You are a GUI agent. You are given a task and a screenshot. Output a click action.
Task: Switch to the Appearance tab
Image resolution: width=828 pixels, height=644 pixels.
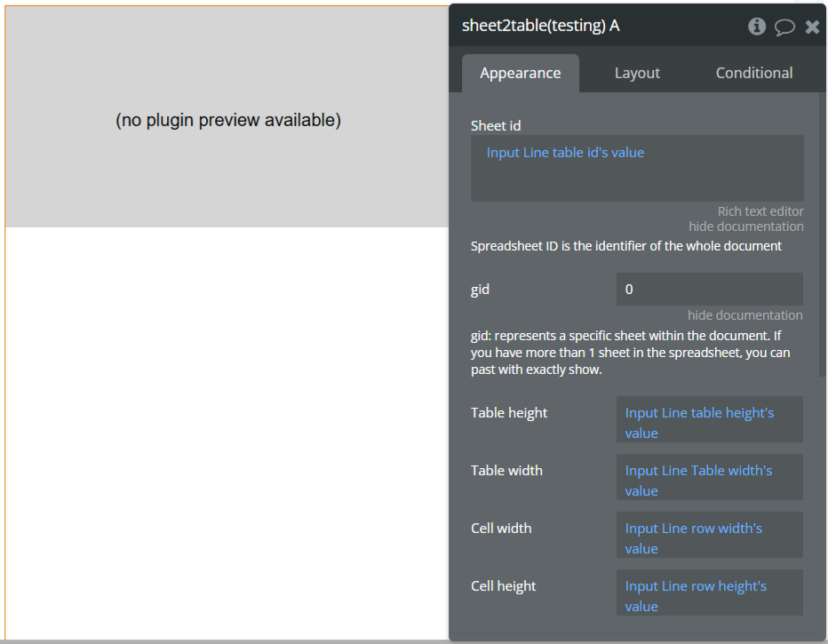(521, 74)
